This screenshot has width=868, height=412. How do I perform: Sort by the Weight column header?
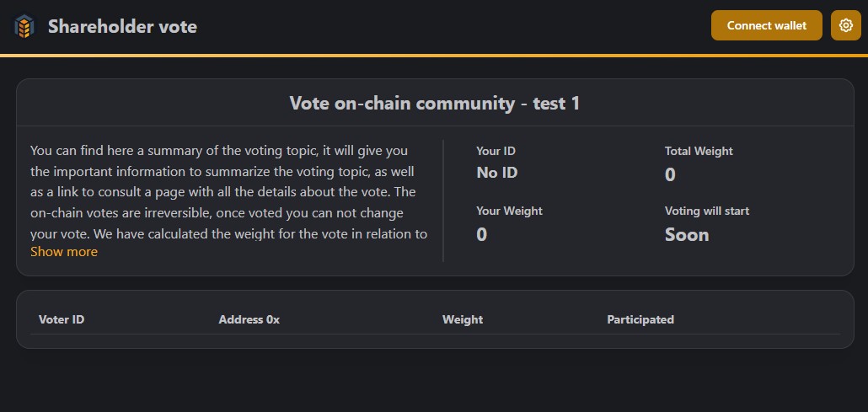coord(463,319)
